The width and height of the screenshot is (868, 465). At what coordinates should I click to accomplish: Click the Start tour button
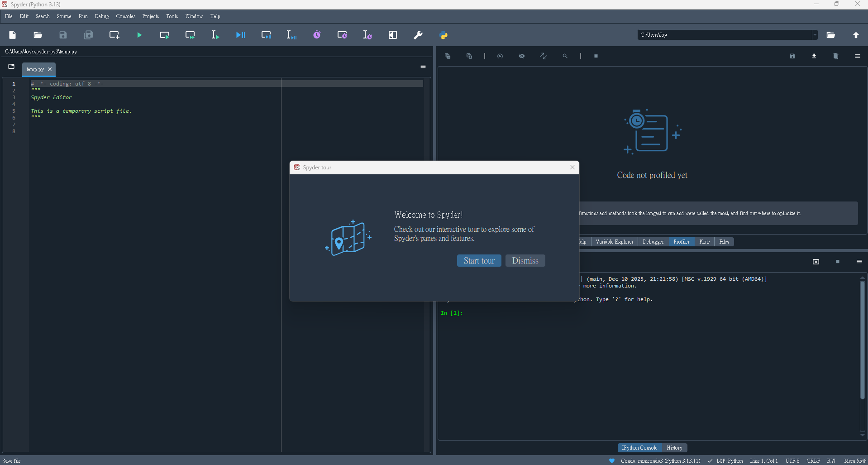click(479, 261)
